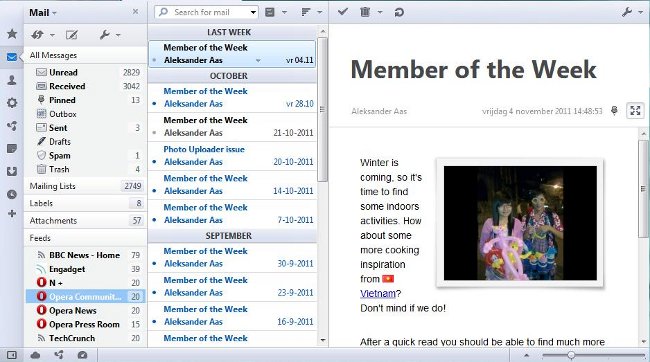The width and height of the screenshot is (650, 362).
Task: Toggle pin on the open message
Action: click(x=614, y=110)
